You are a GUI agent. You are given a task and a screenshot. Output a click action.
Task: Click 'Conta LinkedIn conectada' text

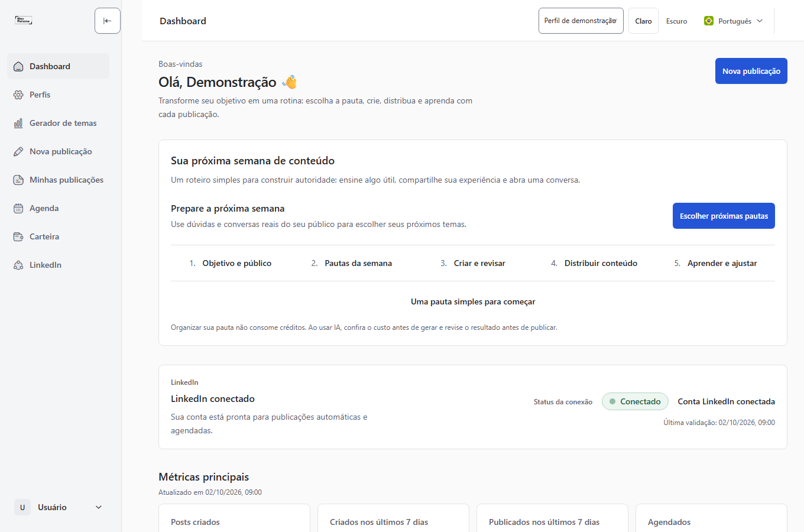coord(726,401)
